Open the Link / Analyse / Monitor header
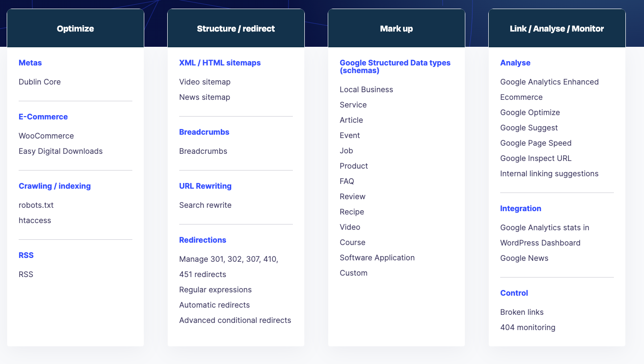Viewport: 644px width, 364px height. click(x=557, y=29)
